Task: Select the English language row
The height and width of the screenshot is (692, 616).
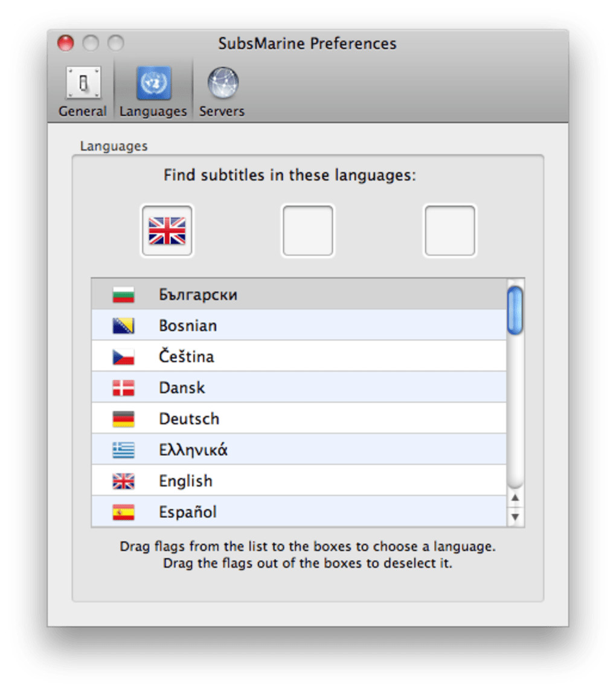Action: [299, 480]
